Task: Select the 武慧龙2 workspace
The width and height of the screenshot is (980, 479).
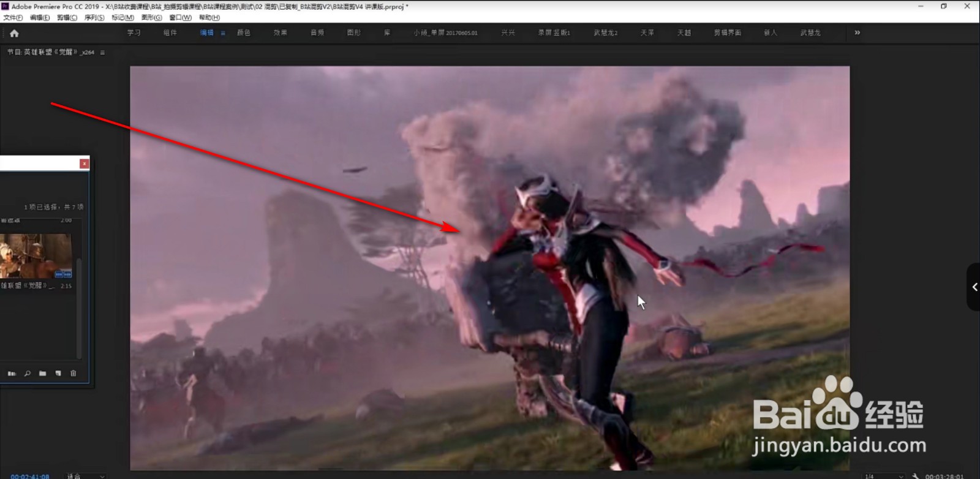Action: pos(605,33)
